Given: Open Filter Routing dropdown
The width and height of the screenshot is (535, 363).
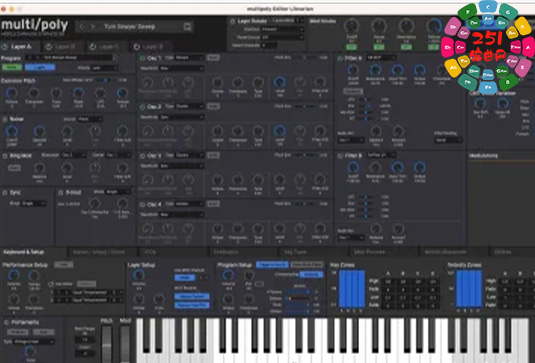Looking at the screenshot, I should (448, 140).
